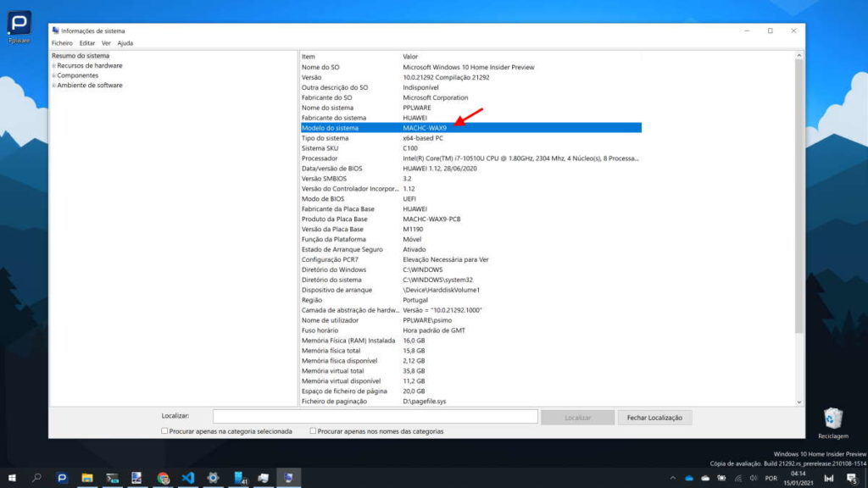The height and width of the screenshot is (488, 868).
Task: Show hidden system tray icons
Action: pos(672,479)
